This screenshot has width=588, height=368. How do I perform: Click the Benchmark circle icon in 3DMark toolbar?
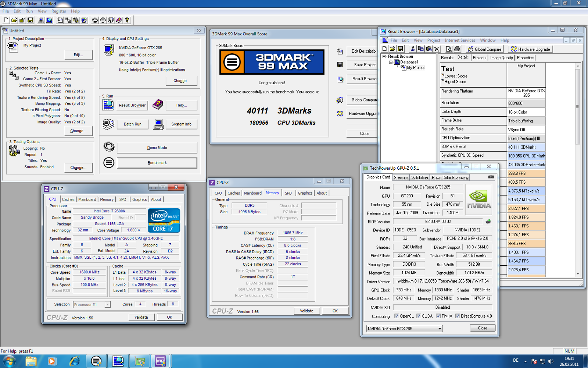tap(103, 20)
